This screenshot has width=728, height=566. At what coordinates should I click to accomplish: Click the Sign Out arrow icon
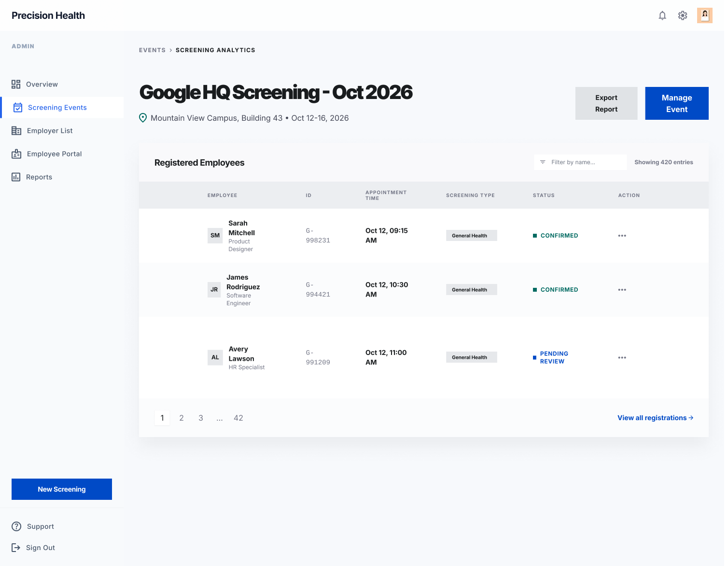(16, 548)
